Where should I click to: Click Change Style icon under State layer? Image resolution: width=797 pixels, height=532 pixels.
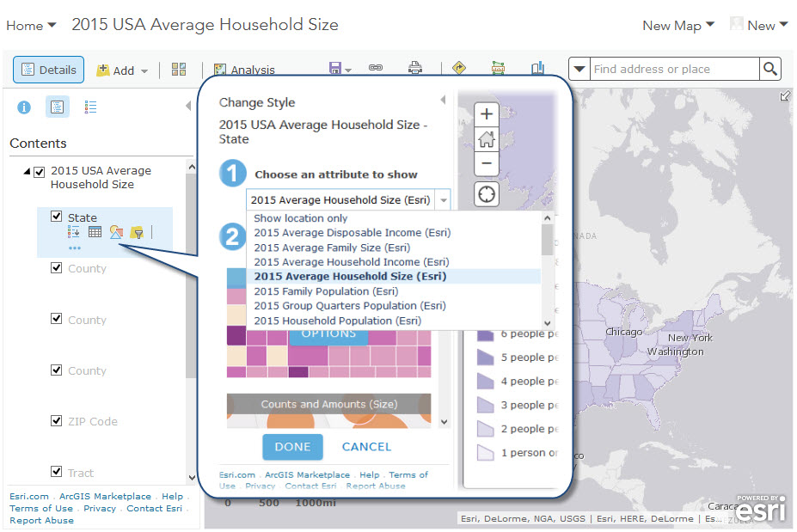(x=116, y=232)
